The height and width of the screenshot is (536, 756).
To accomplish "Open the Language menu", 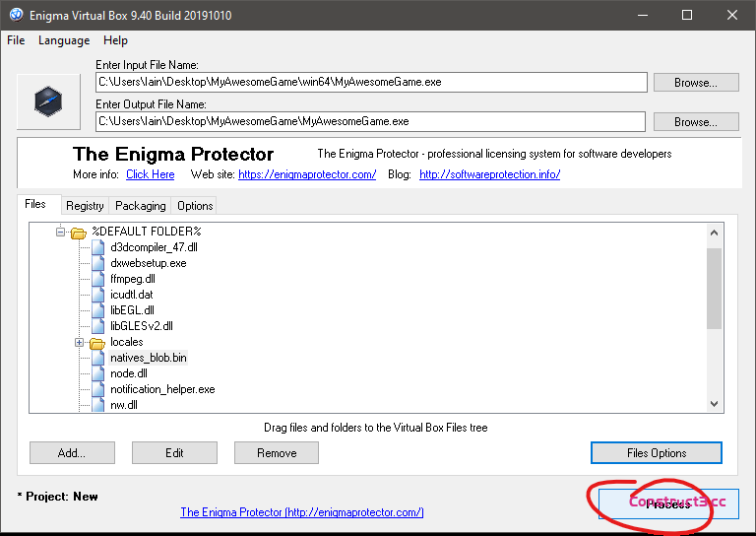I will 64,40.
